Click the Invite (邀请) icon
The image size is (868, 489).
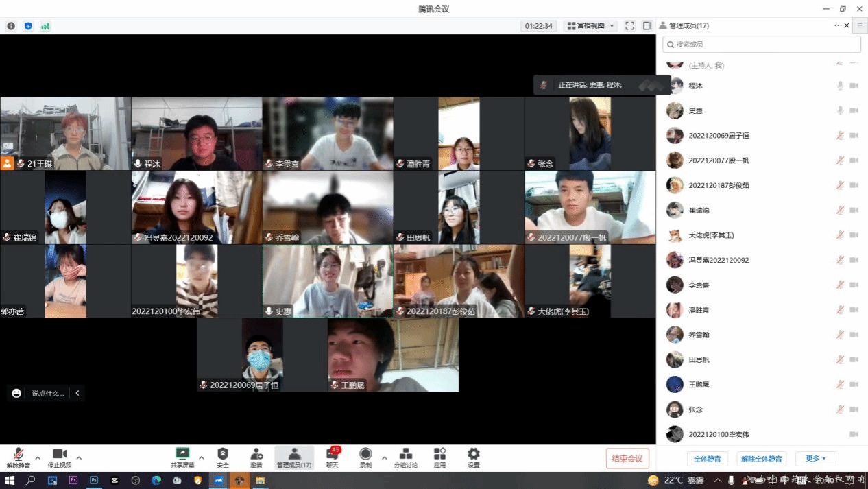point(256,457)
